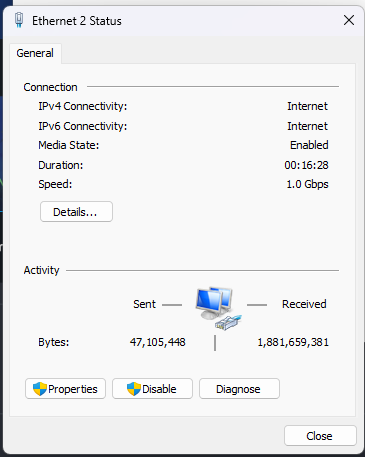The width and height of the screenshot is (365, 457).
Task: Click the network computers activity icon
Action: click(x=218, y=308)
